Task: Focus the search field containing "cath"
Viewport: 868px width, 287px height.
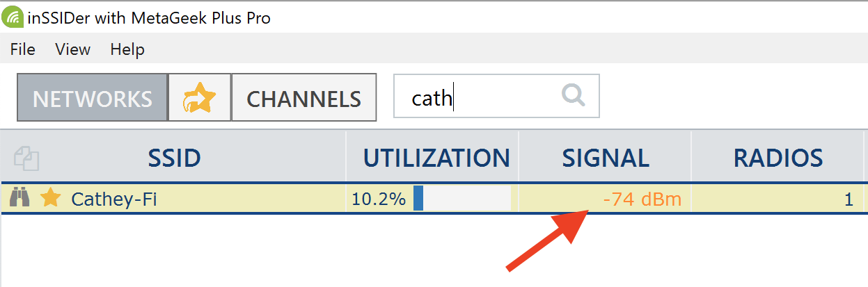Action: (496, 97)
